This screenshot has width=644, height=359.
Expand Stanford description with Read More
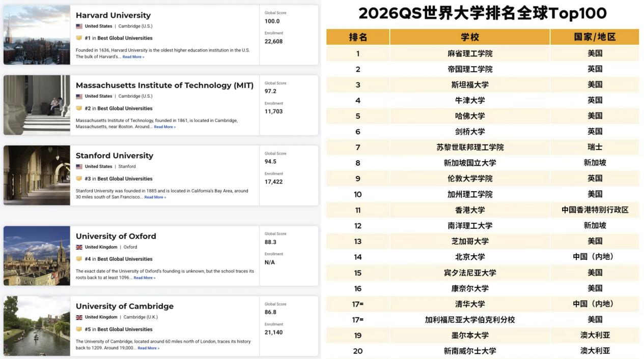pyautogui.click(x=155, y=197)
